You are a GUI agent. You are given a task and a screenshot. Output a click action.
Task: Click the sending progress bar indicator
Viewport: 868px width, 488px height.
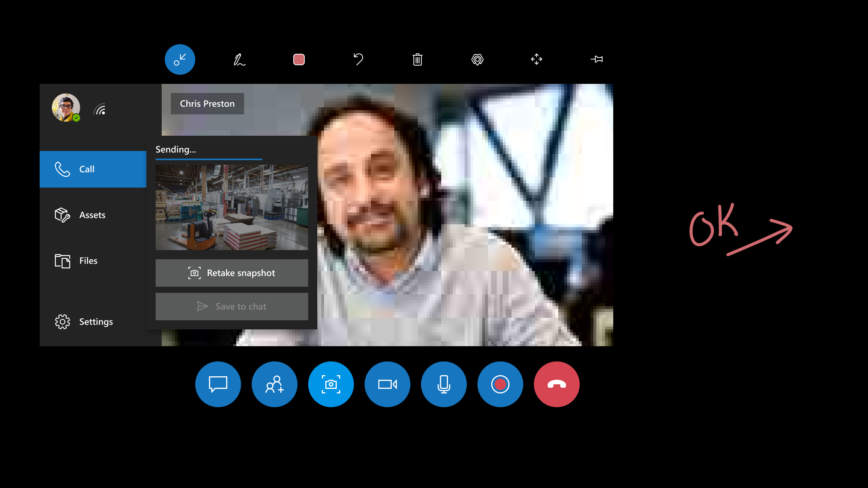point(209,159)
